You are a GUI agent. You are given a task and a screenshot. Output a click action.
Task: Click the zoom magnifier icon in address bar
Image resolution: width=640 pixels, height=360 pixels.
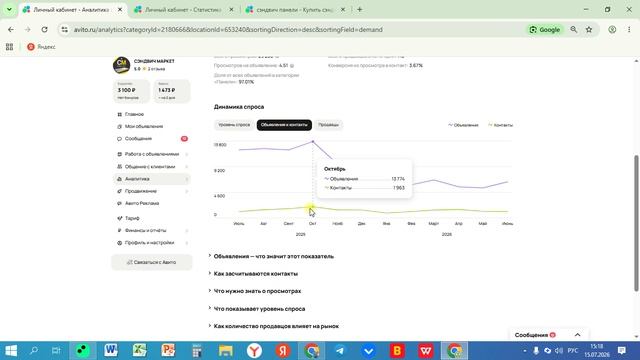[573, 29]
